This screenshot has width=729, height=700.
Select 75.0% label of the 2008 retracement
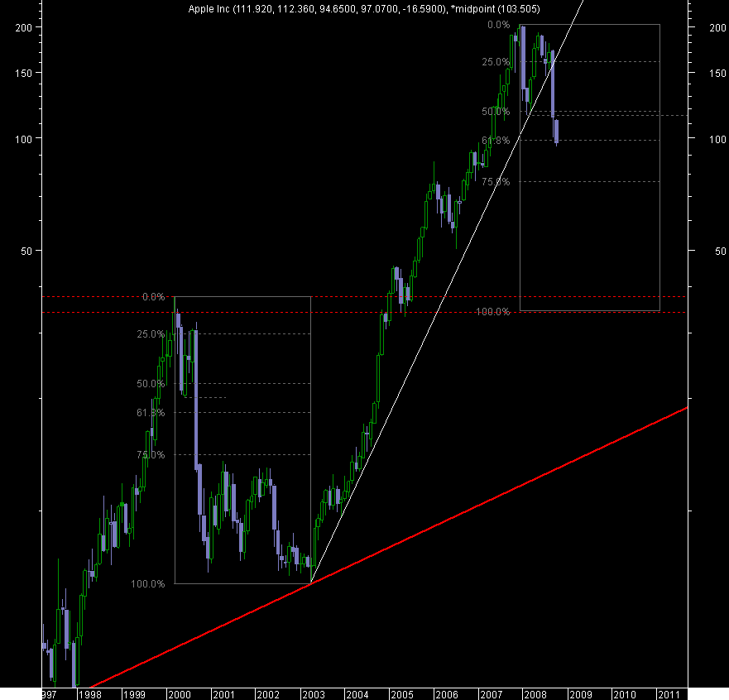point(496,182)
